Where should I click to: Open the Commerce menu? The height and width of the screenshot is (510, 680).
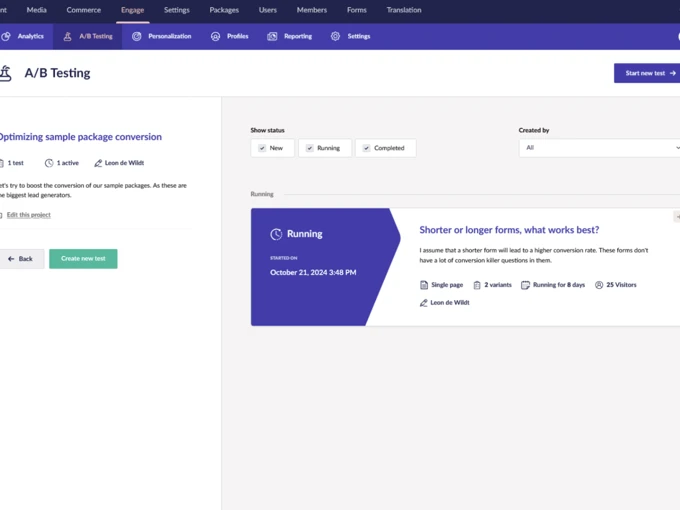click(x=83, y=10)
